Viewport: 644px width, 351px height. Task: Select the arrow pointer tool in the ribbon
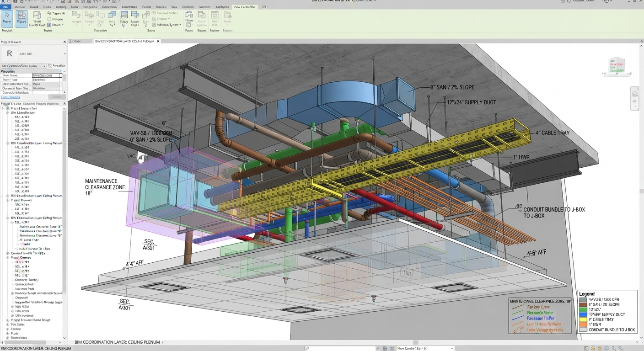coord(7,19)
